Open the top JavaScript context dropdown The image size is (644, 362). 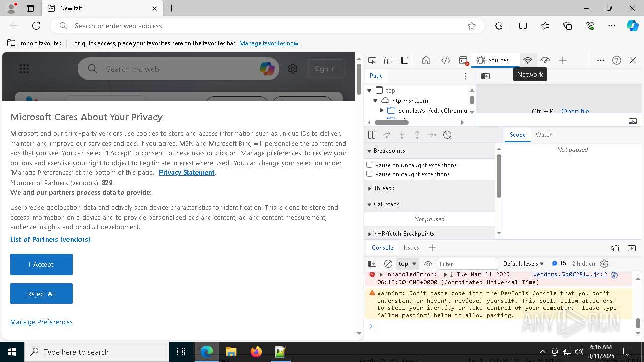(x=408, y=264)
